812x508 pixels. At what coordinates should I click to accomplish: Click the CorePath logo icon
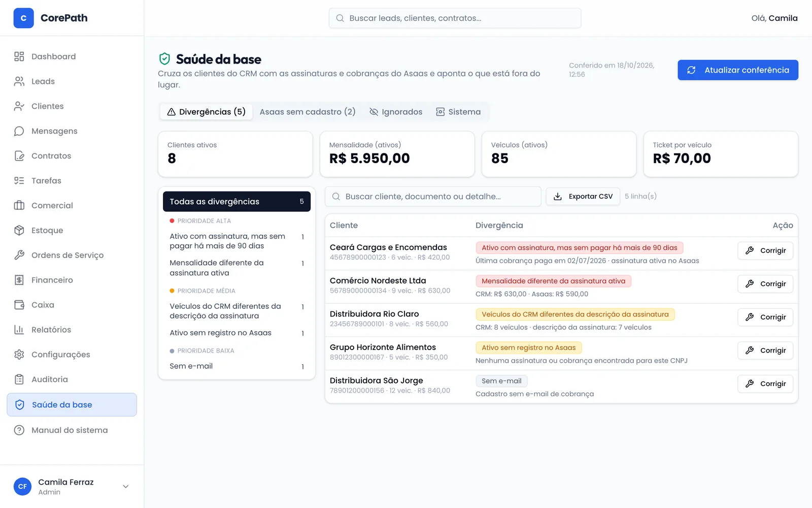coord(23,18)
